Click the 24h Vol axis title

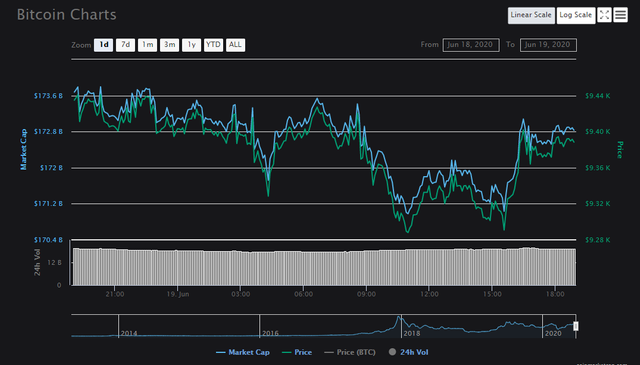pos(37,262)
